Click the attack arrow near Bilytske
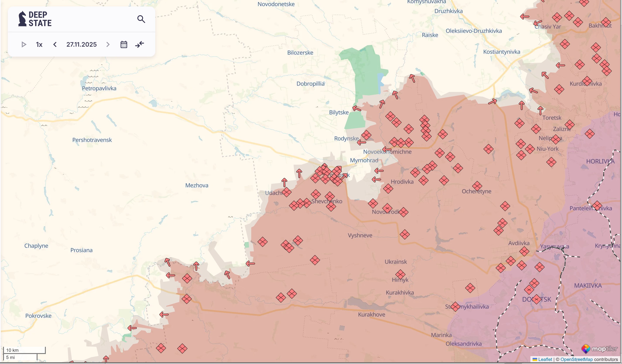622x364 pixels. click(357, 108)
